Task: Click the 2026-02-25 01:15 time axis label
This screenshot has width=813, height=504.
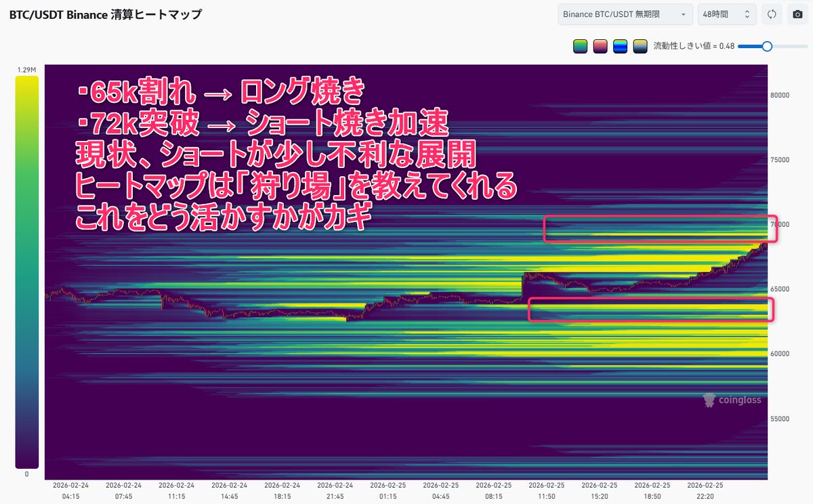Action: click(x=388, y=490)
